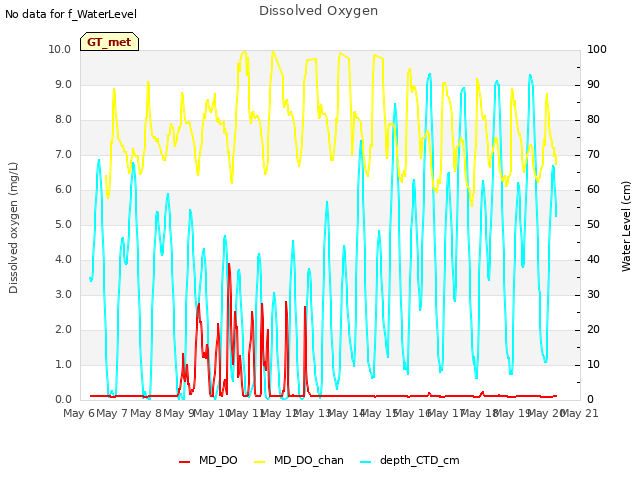Screen dimensions: 640x480
Task: Click the 90 right axis tick label
Action: [593, 84]
